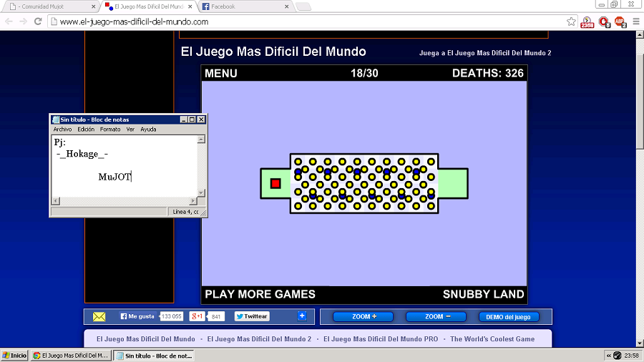Open the Chrome hamburger menu
This screenshot has height=362, width=644.
tap(636, 21)
